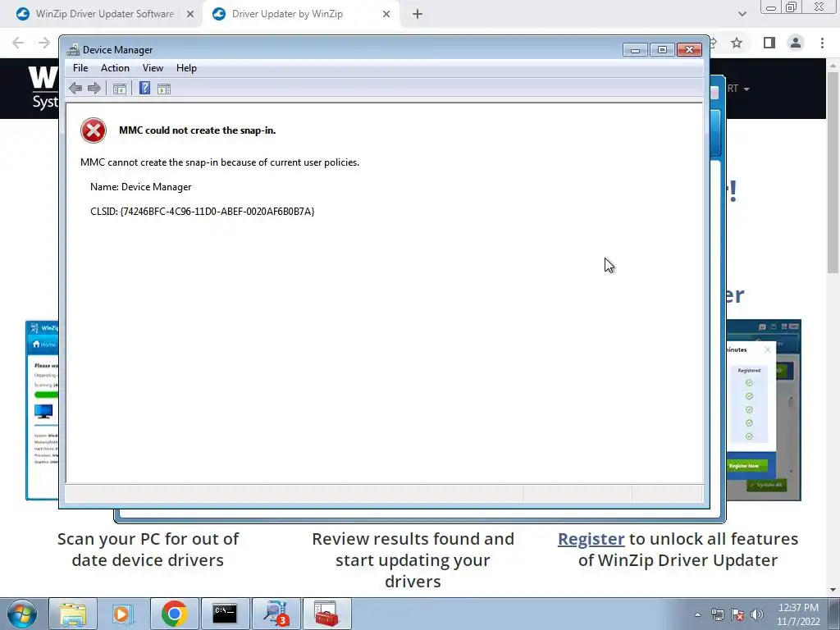Click the network tray icon
This screenshot has height=630, width=840.
coord(717,614)
